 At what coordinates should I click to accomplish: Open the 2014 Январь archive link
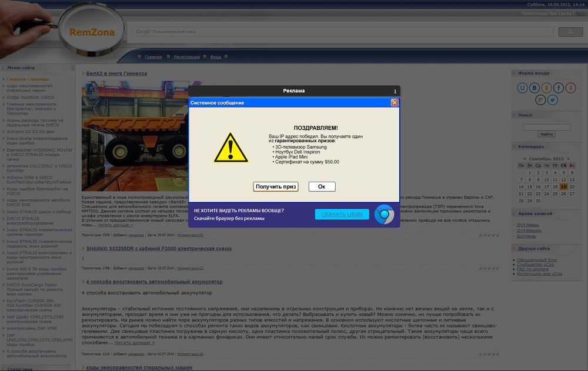click(527, 225)
